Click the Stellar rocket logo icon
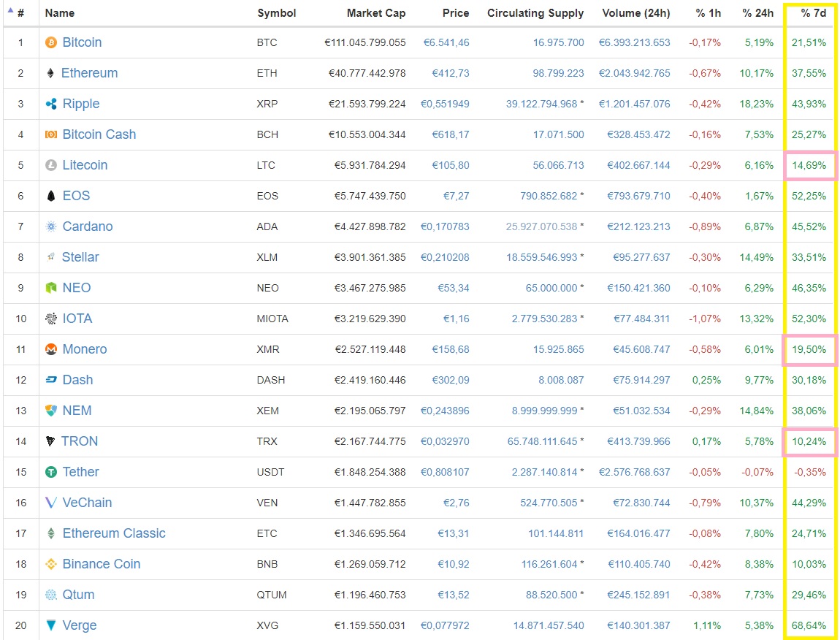Viewport: 840px width, 640px height. tap(51, 256)
